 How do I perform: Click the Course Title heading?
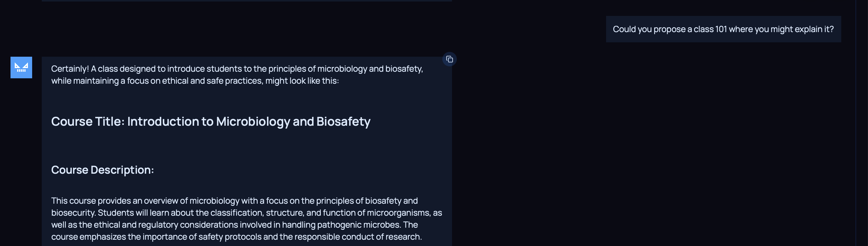click(x=210, y=121)
